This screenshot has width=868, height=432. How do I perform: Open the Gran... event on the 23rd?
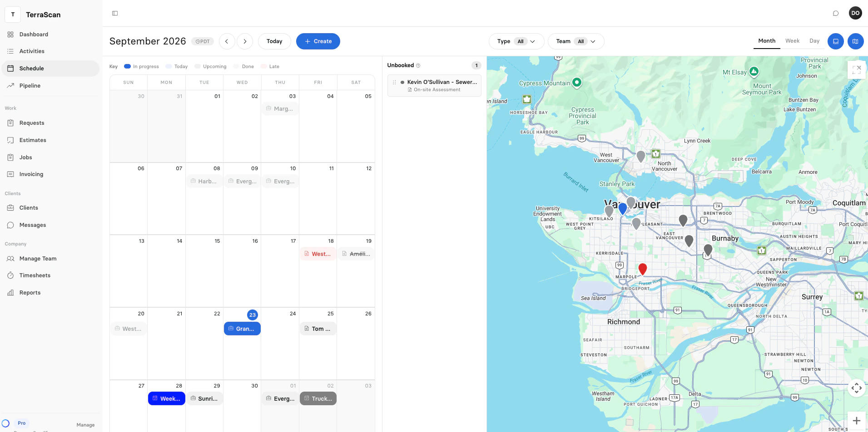(x=242, y=329)
